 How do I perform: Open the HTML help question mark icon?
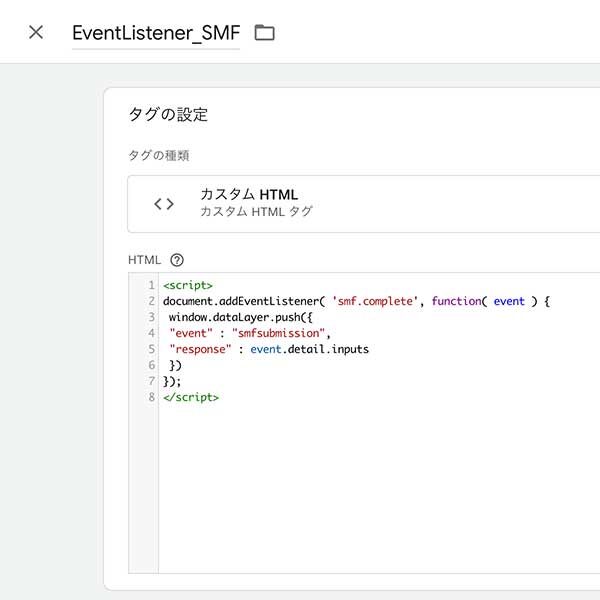pyautogui.click(x=177, y=260)
